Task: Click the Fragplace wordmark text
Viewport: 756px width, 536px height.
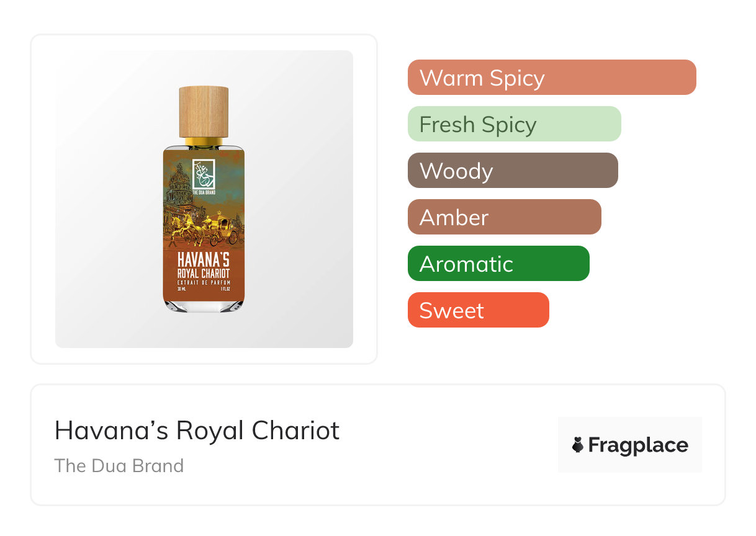Action: point(637,445)
